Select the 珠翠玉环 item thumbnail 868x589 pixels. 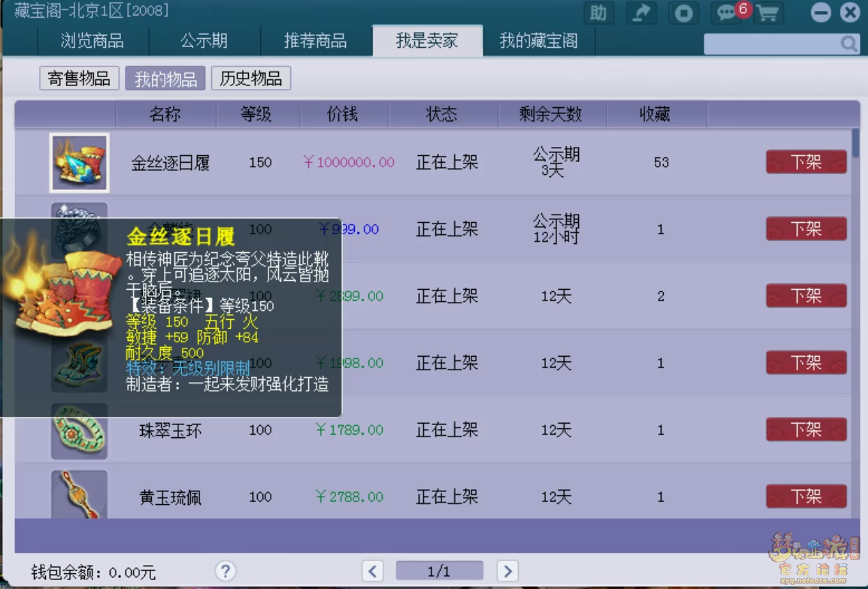[79, 430]
